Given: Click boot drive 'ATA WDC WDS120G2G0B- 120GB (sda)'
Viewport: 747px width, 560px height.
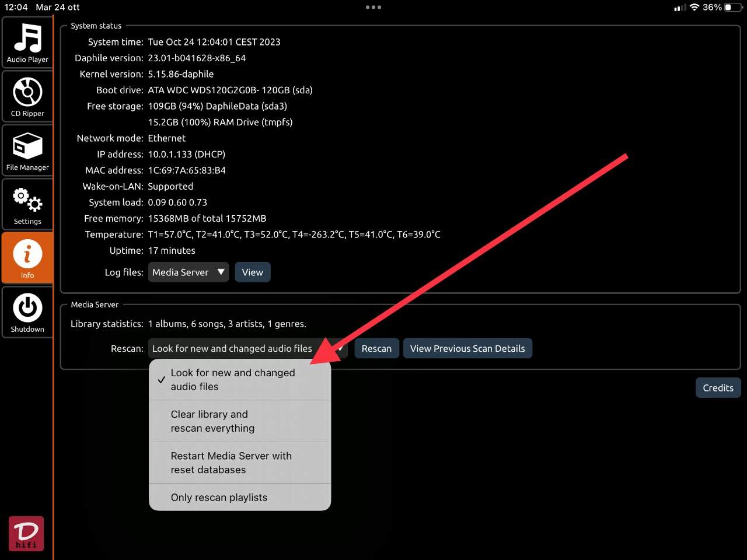Looking at the screenshot, I should coord(230,90).
